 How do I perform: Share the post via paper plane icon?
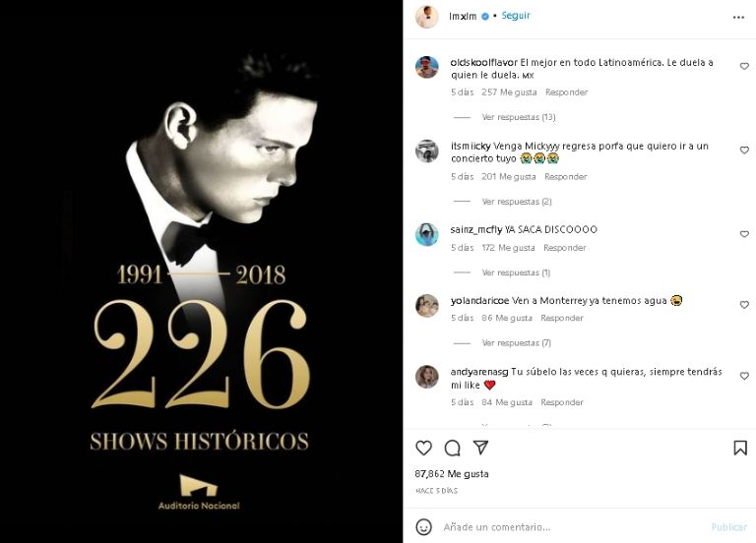[x=480, y=448]
